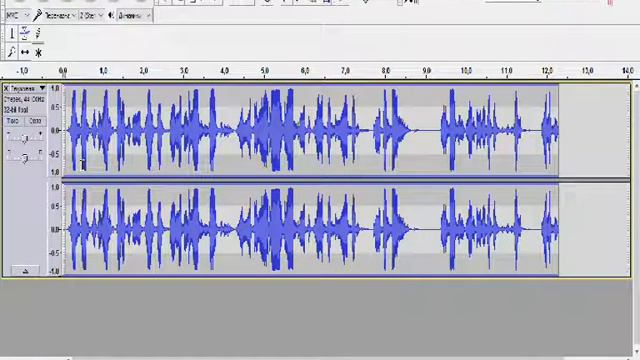
Task: Click the 5,0 mark on timeline ruler
Action: [264, 71]
